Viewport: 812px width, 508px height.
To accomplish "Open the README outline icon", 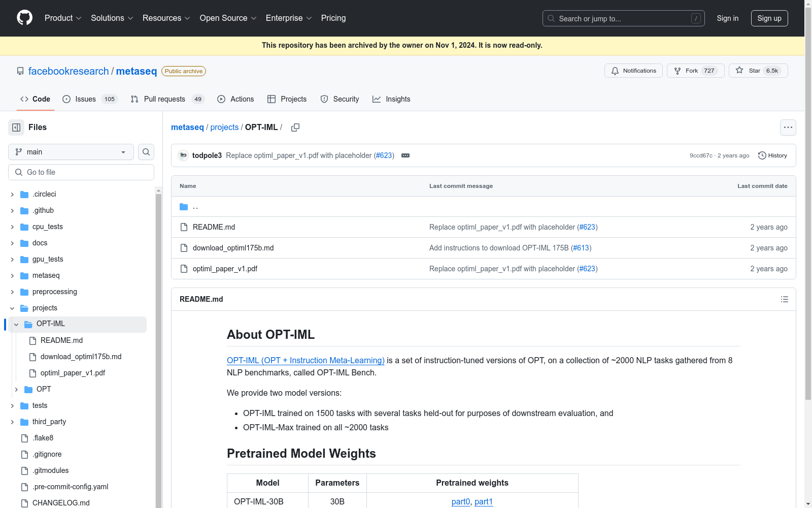I will (785, 299).
